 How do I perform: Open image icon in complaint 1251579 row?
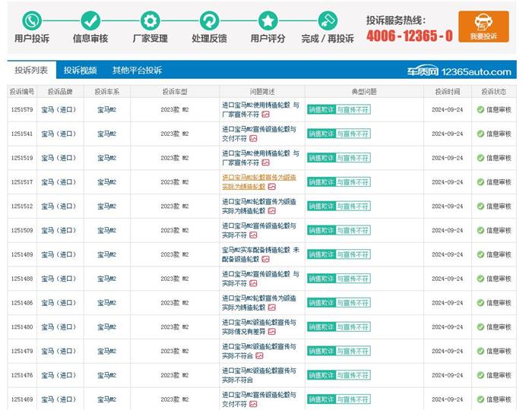(x=266, y=115)
